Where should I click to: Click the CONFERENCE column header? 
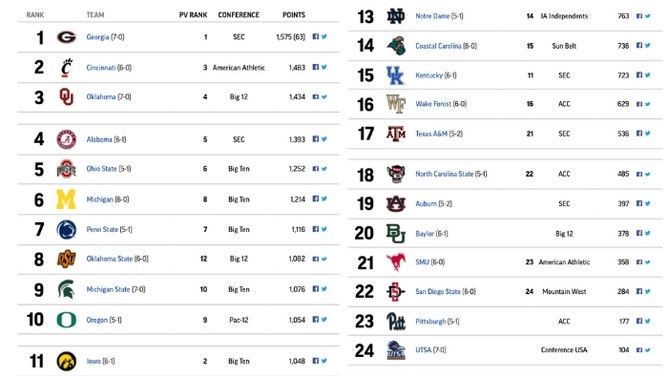coord(239,15)
